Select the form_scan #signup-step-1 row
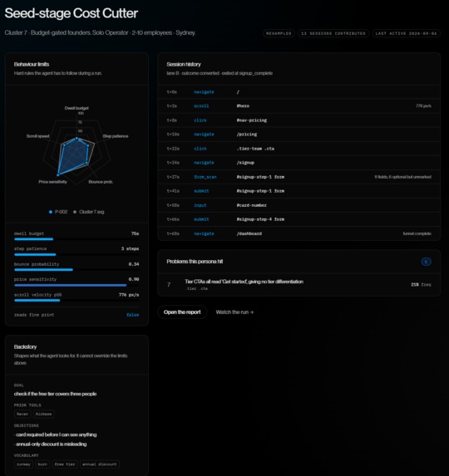 coord(299,177)
